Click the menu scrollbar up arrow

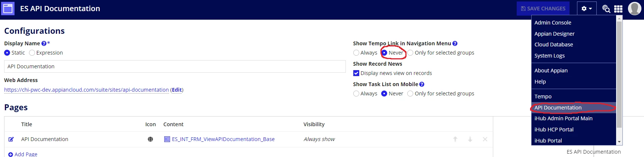(x=619, y=18)
